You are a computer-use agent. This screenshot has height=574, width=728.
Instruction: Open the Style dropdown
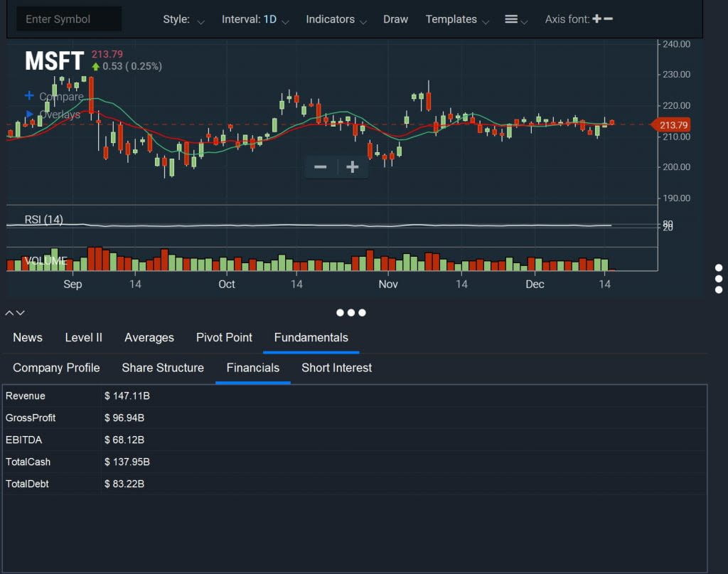[183, 19]
